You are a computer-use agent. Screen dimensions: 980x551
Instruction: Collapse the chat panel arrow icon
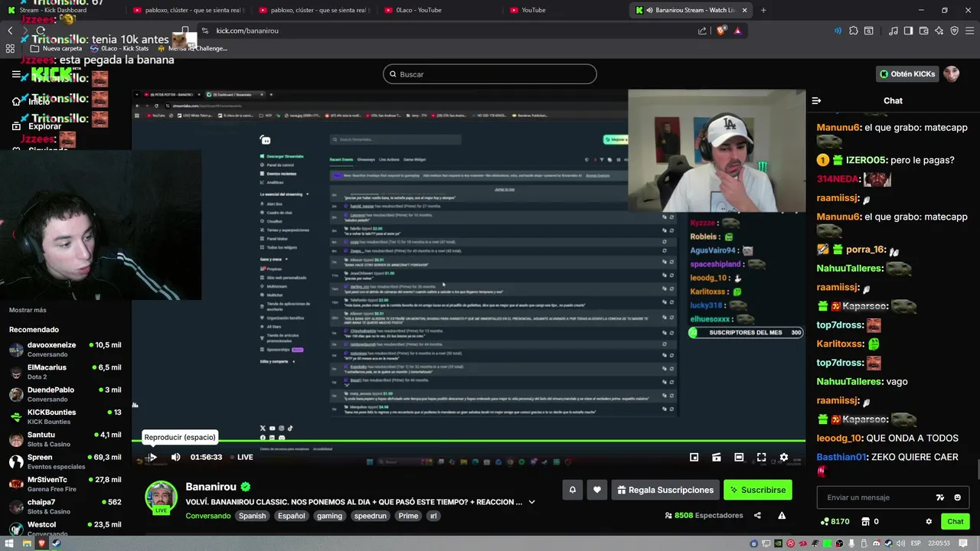pos(816,100)
